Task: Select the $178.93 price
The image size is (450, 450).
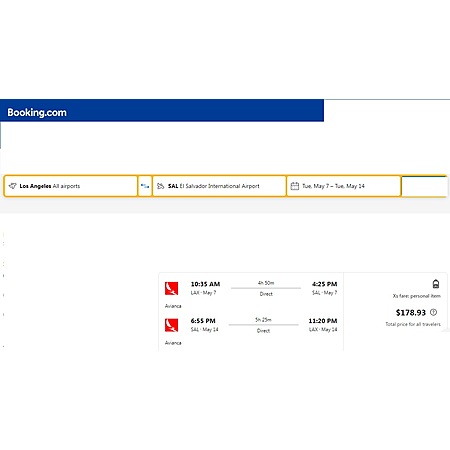Action: coord(411,313)
